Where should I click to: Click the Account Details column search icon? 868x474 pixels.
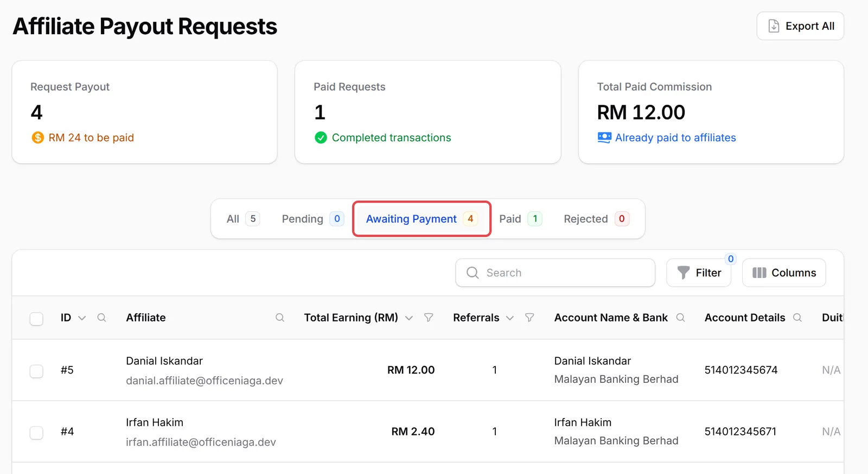tap(797, 318)
